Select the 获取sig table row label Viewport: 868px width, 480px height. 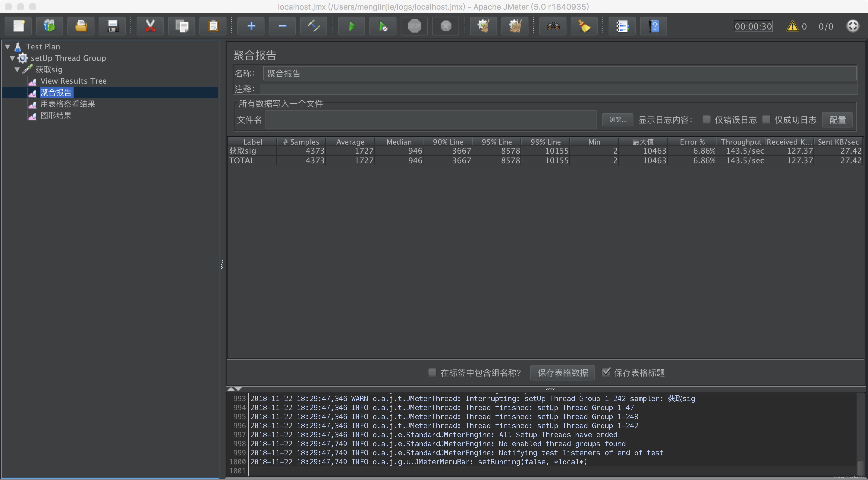coord(242,151)
